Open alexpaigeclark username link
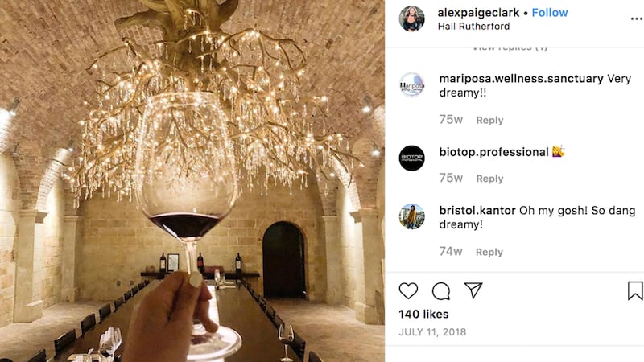Screen dimensions: 644x362 [478, 13]
